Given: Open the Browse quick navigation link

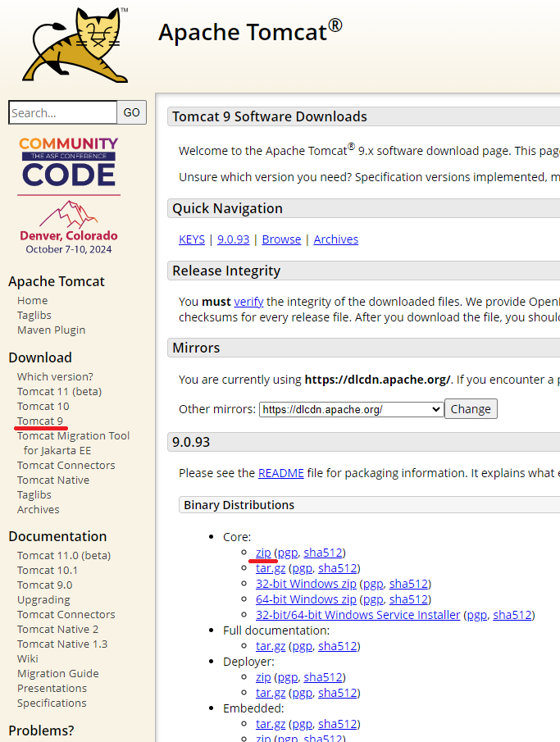Looking at the screenshot, I should pyautogui.click(x=282, y=239).
